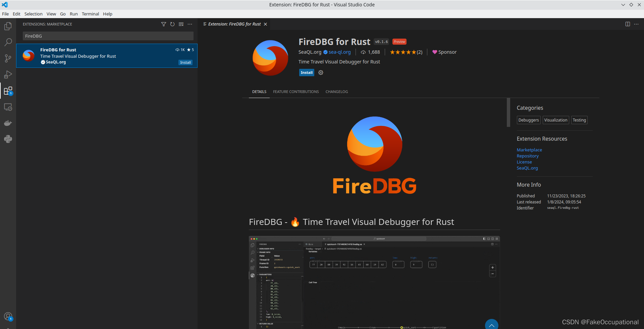Click the VS Code logo in title bar

click(5, 5)
